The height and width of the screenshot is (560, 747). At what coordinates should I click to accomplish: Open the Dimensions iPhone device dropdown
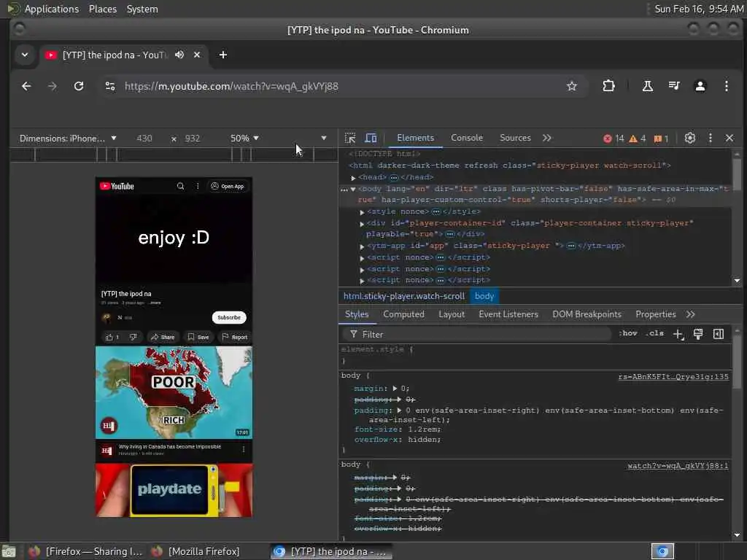click(x=68, y=139)
